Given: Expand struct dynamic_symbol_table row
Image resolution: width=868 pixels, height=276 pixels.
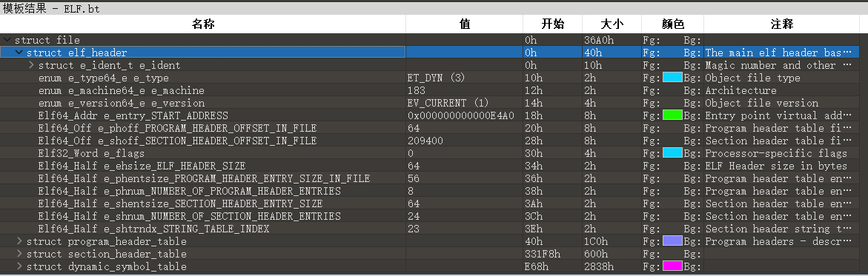Looking at the screenshot, I should (19, 266).
